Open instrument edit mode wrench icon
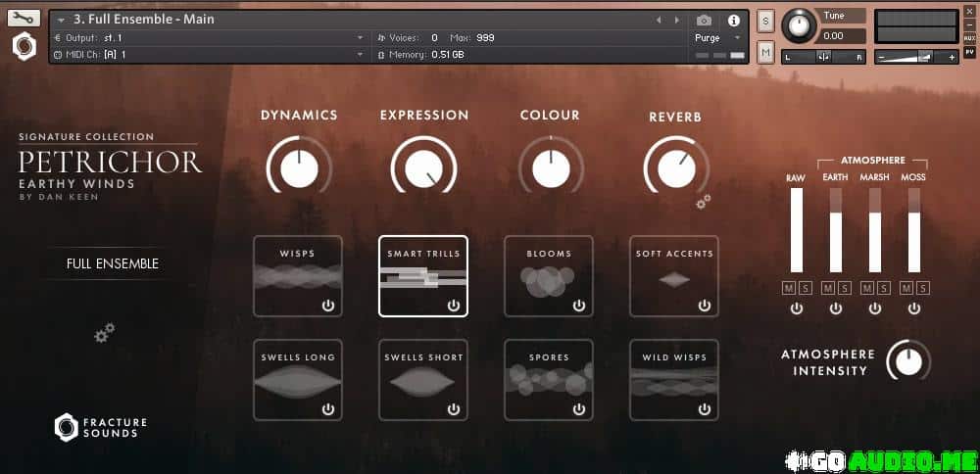Viewport: 980px width, 474px height. pyautogui.click(x=24, y=18)
